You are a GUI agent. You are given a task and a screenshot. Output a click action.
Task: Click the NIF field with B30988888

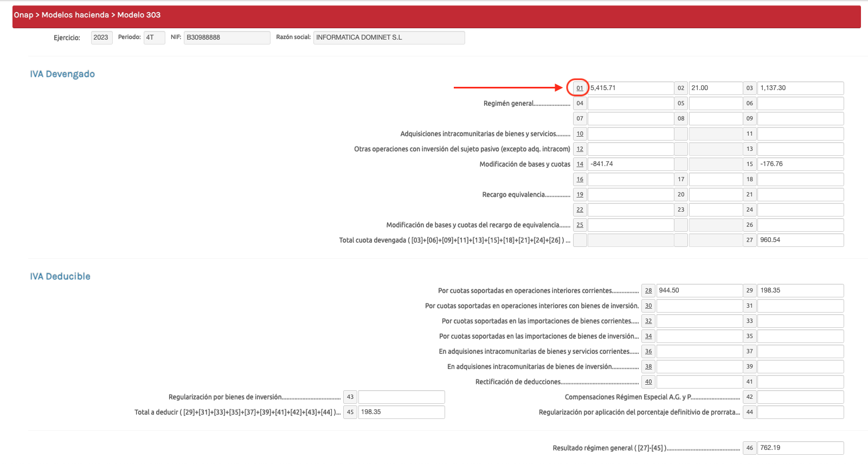[x=227, y=37]
